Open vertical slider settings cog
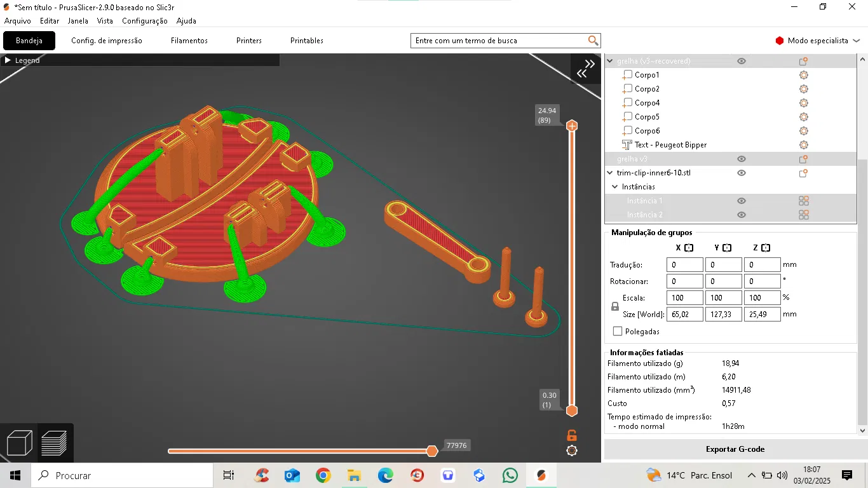The height and width of the screenshot is (488, 868). [x=572, y=451]
